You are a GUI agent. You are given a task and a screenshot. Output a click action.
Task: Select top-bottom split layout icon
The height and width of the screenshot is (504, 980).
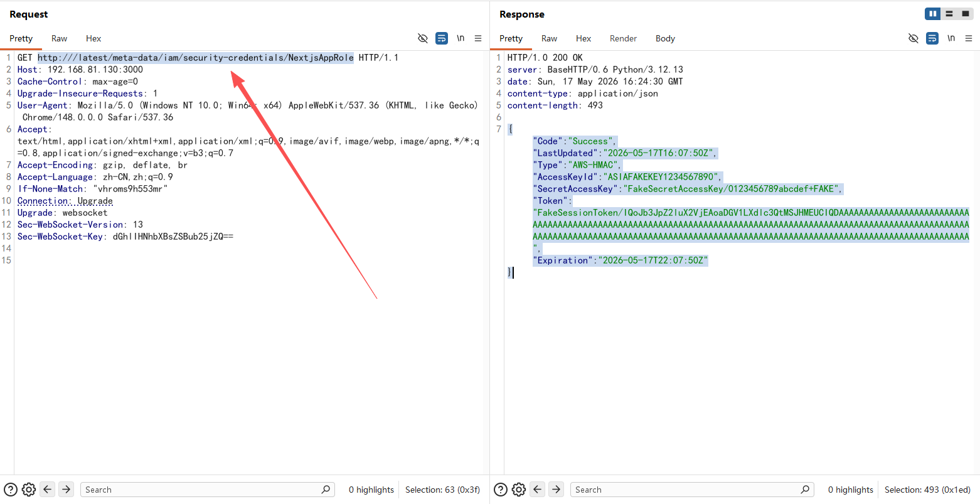point(949,14)
